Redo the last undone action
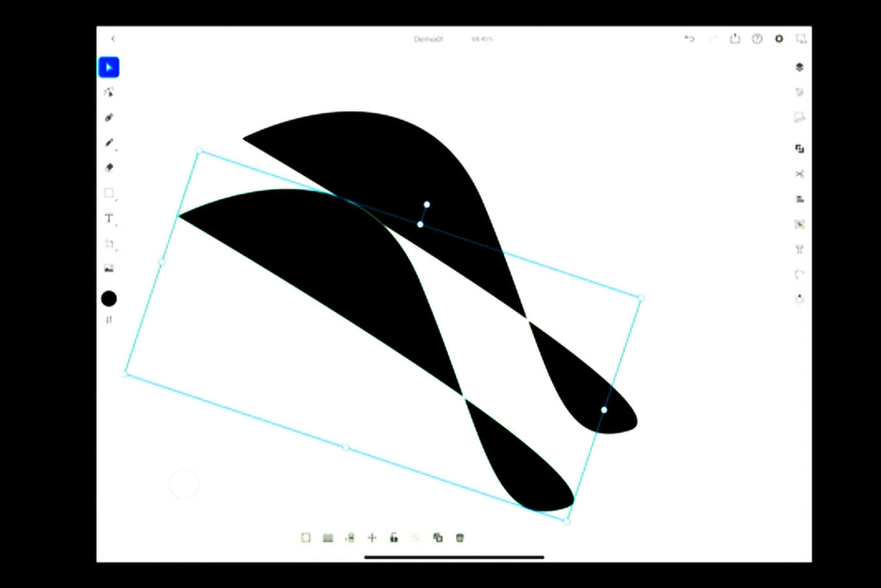 pyautogui.click(x=712, y=39)
